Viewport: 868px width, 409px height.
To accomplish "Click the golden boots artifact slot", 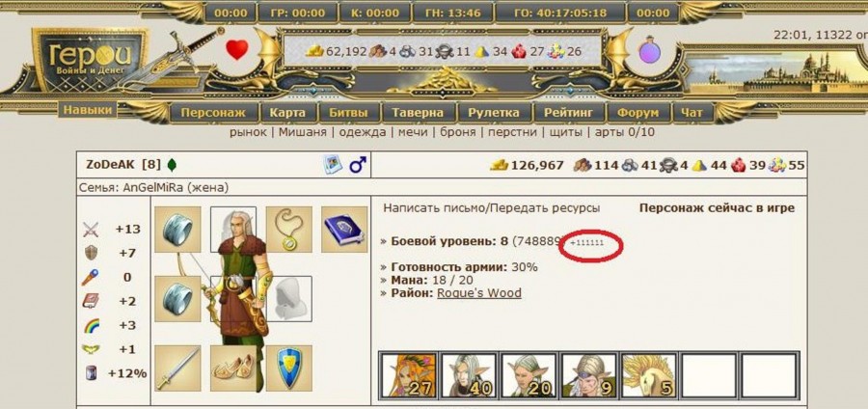I will point(233,368).
